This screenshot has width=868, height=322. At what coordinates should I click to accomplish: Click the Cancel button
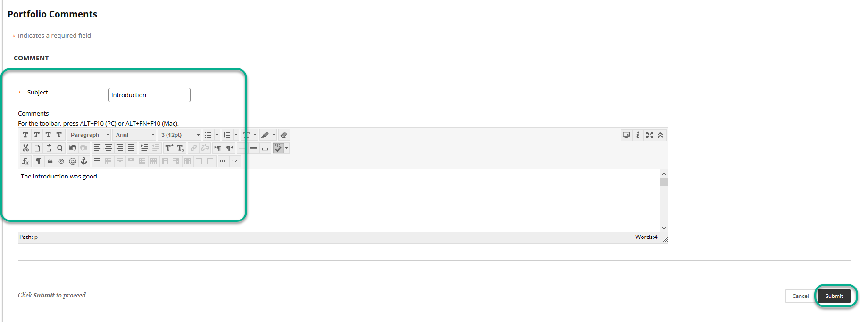(800, 296)
